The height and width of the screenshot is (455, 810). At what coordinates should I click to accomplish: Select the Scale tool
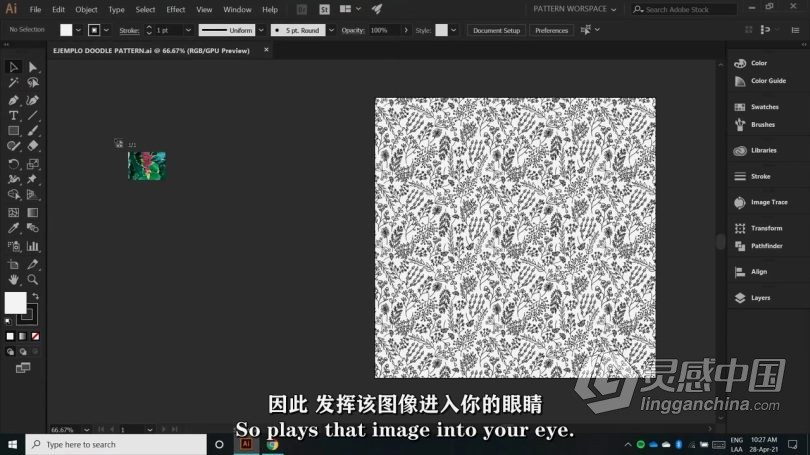pos(33,164)
